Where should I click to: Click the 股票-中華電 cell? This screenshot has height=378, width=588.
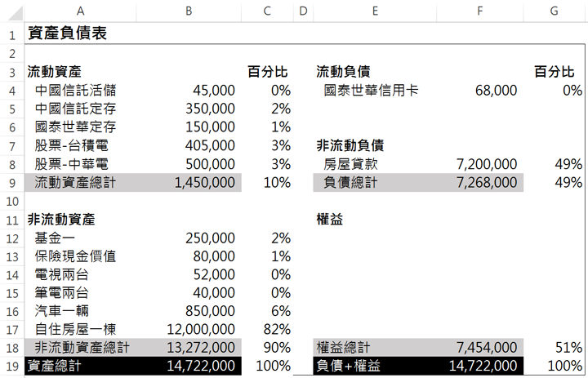(80, 164)
